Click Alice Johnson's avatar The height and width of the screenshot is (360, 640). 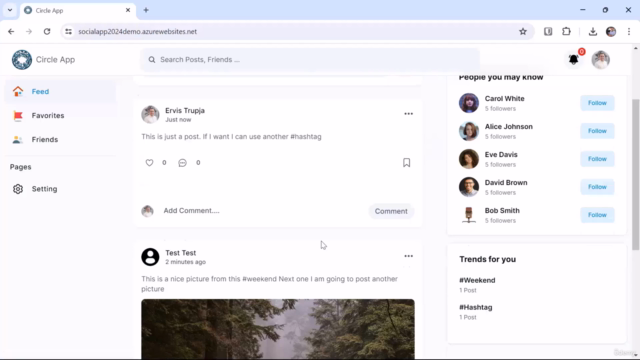[x=469, y=131]
